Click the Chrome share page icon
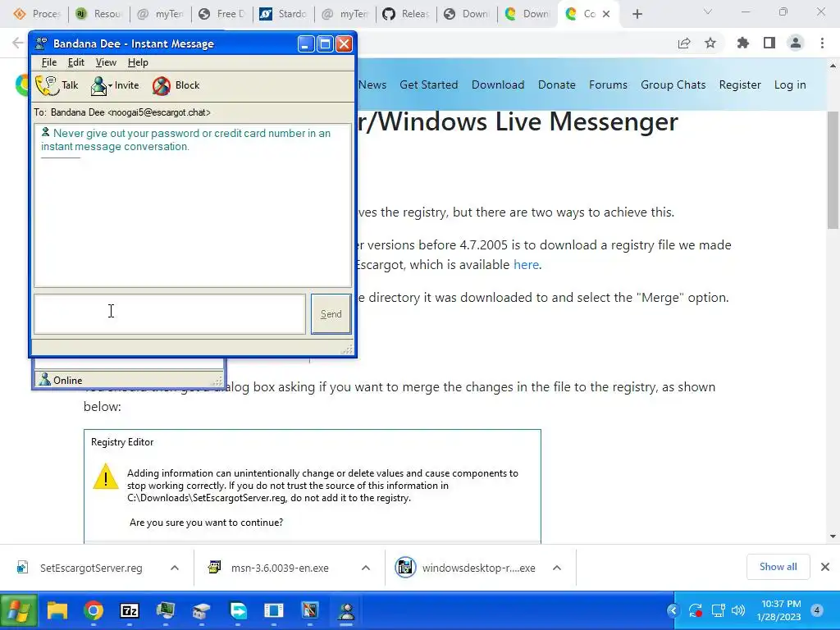The width and height of the screenshot is (840, 630). 684,43
